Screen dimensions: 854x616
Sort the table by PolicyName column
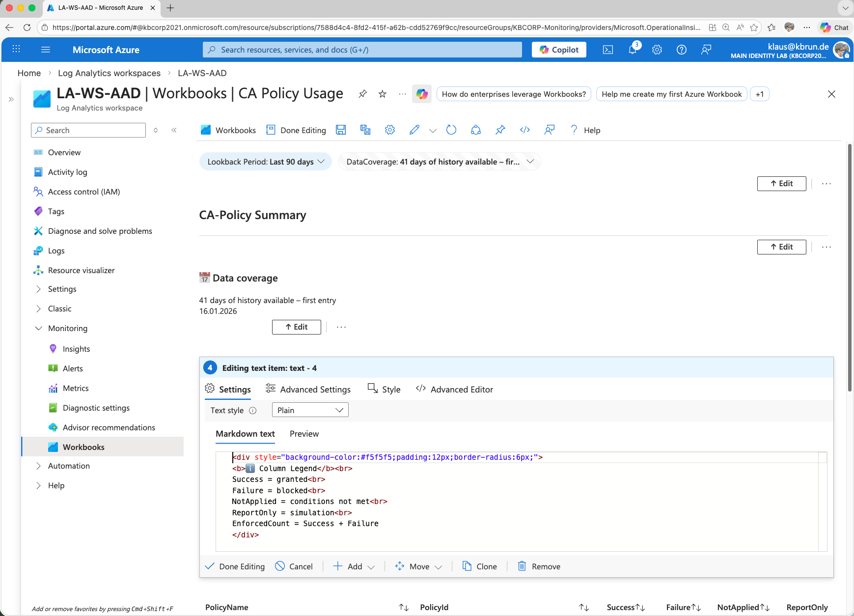[404, 608]
